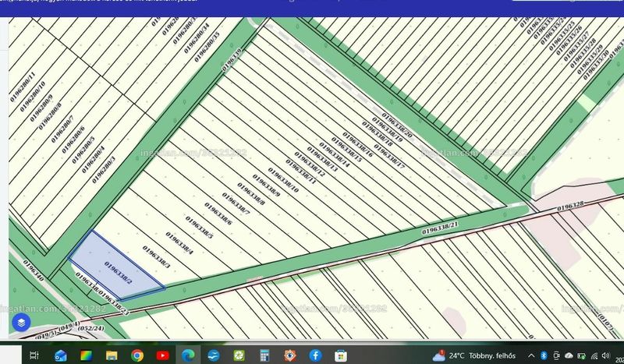The width and height of the screenshot is (624, 364).
Task: Open Google Chrome from the taskbar
Action: coord(137,355)
